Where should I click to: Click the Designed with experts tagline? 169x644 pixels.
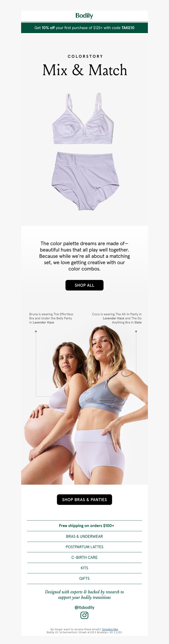pyautogui.click(x=84, y=594)
